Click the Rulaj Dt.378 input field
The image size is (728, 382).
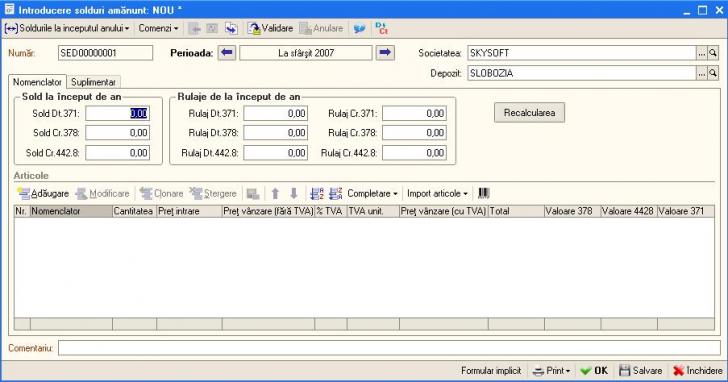point(275,133)
